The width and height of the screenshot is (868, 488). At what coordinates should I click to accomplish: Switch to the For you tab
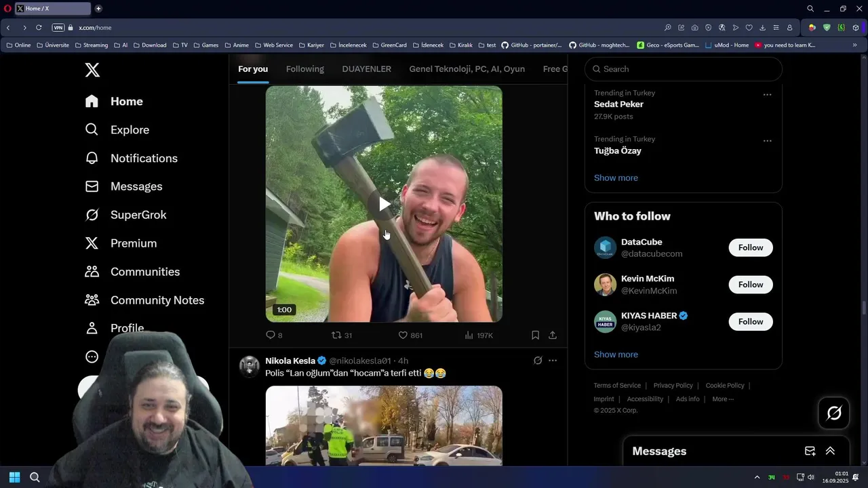pyautogui.click(x=253, y=69)
